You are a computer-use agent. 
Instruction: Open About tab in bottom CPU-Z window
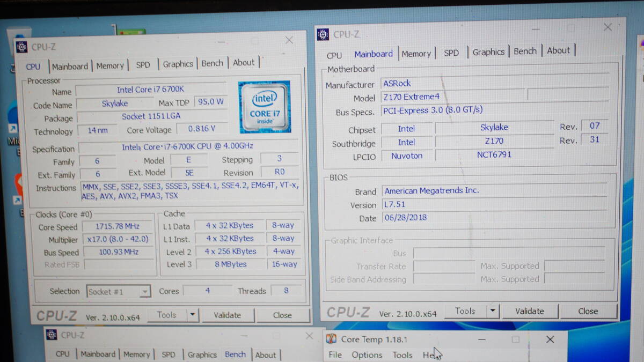pyautogui.click(x=266, y=354)
